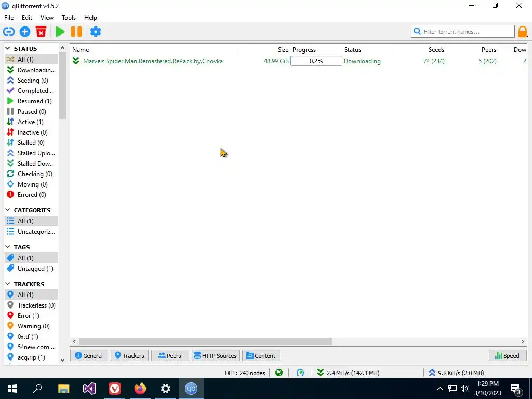Select Completed status filter
The width and height of the screenshot is (532, 399).
[x=32, y=91]
